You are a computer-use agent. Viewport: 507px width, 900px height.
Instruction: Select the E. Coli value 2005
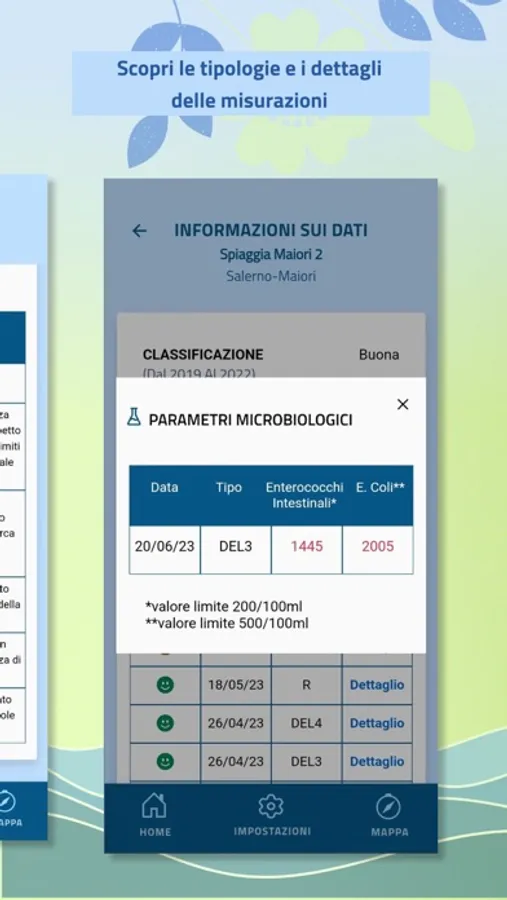pyautogui.click(x=378, y=546)
